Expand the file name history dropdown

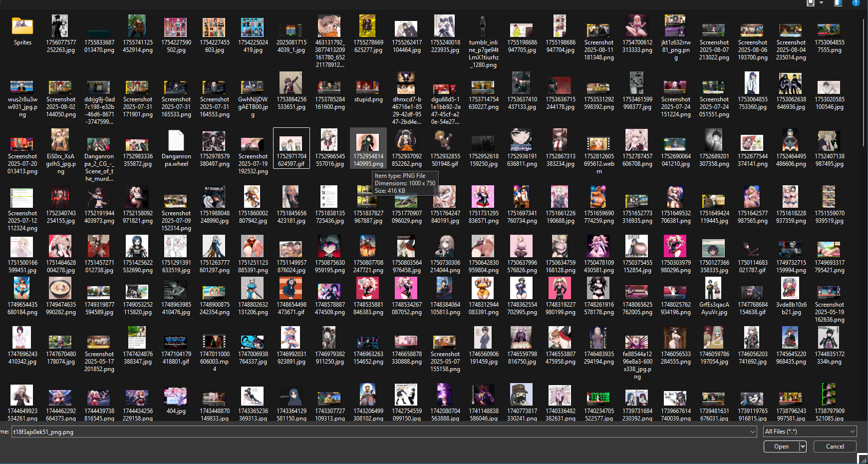click(753, 432)
